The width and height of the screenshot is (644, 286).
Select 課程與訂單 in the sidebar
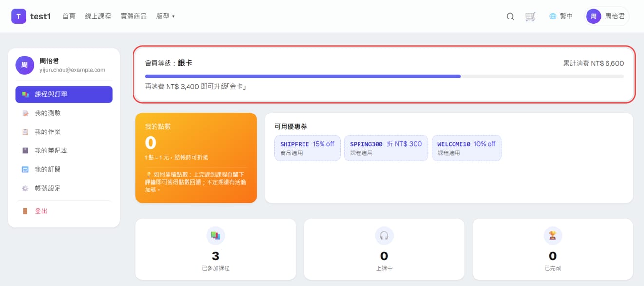[64, 95]
